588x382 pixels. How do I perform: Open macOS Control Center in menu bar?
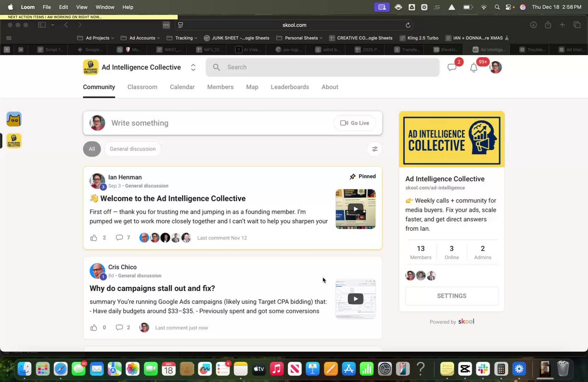coord(509,7)
